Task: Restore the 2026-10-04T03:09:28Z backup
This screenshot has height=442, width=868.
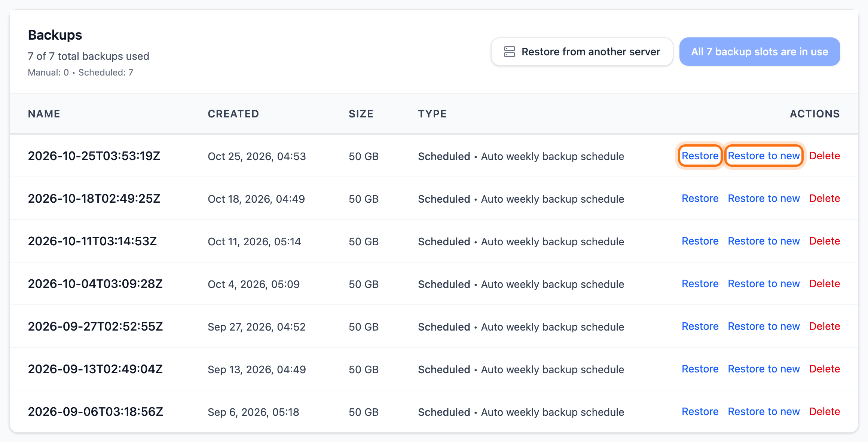Action: [700, 284]
